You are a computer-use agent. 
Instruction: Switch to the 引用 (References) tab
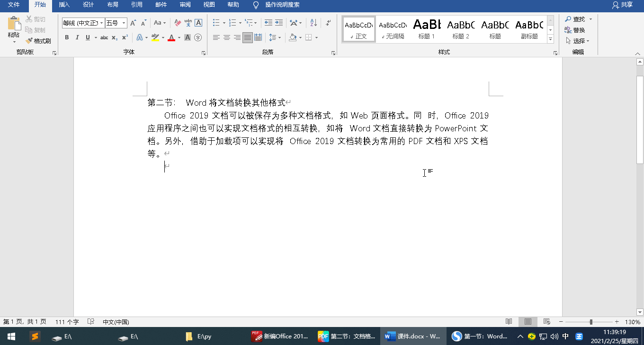[x=137, y=5]
